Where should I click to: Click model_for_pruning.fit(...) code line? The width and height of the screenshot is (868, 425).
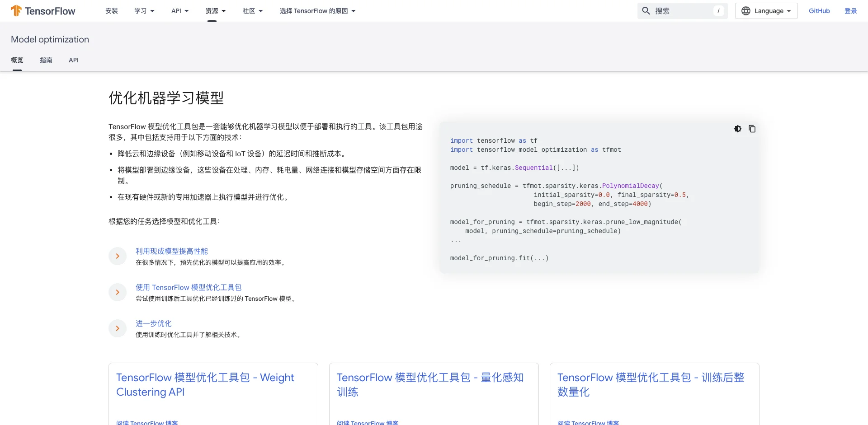tap(500, 258)
